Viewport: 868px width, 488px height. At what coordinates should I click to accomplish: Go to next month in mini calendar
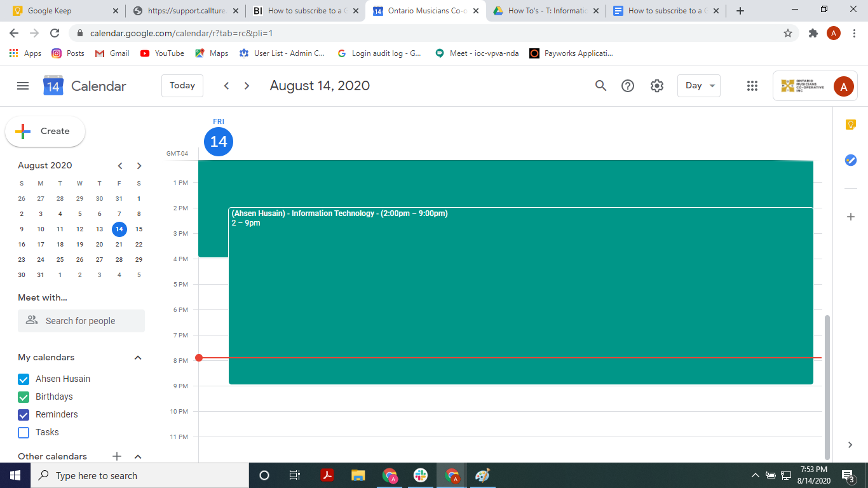139,166
